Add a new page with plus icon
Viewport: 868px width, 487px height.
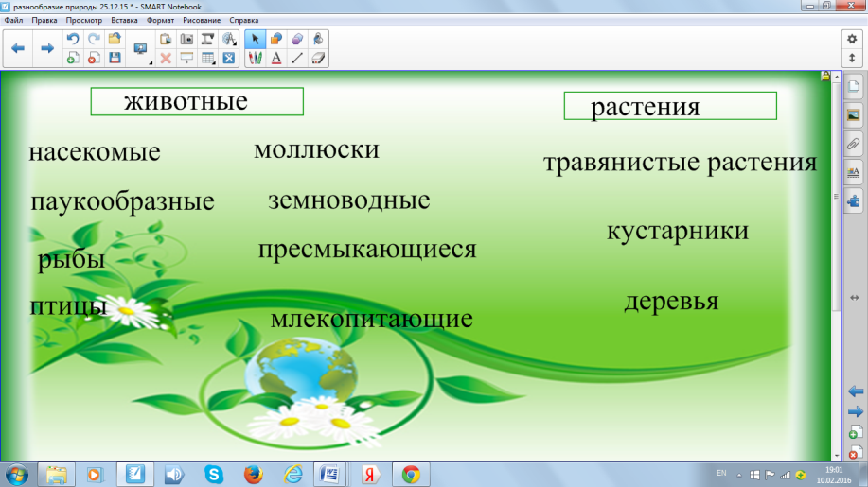pyautogui.click(x=72, y=58)
